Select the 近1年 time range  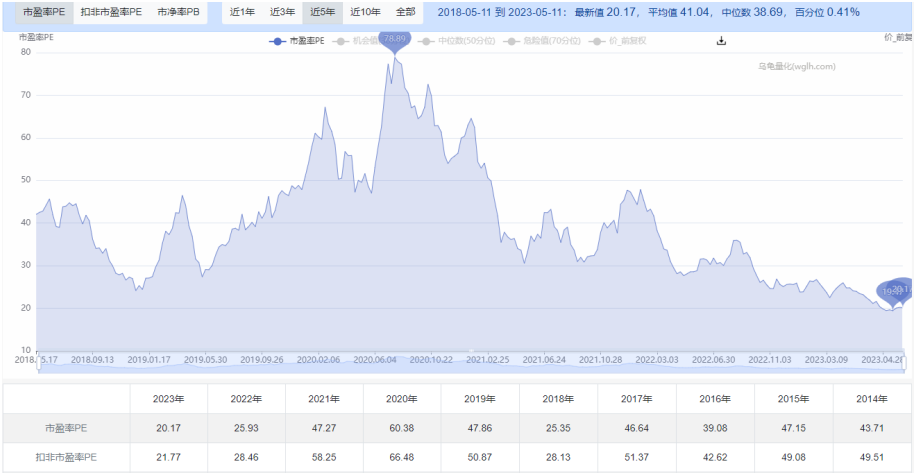click(x=242, y=12)
